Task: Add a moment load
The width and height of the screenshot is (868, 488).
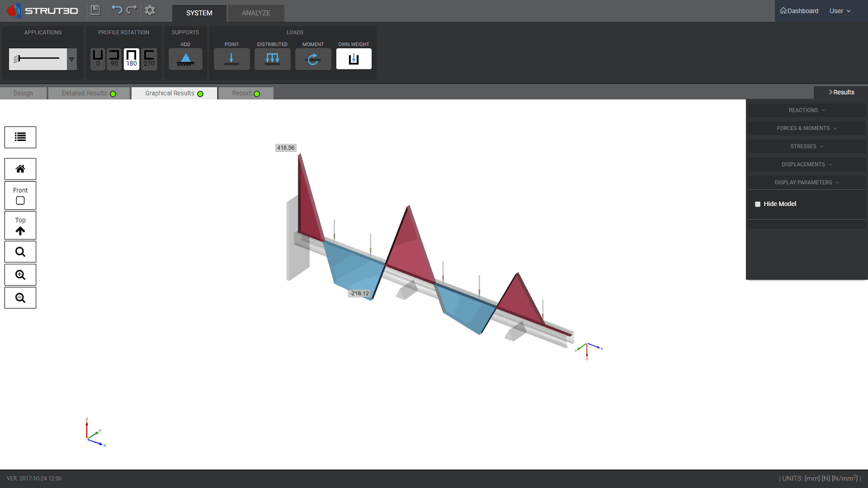Action: click(313, 59)
